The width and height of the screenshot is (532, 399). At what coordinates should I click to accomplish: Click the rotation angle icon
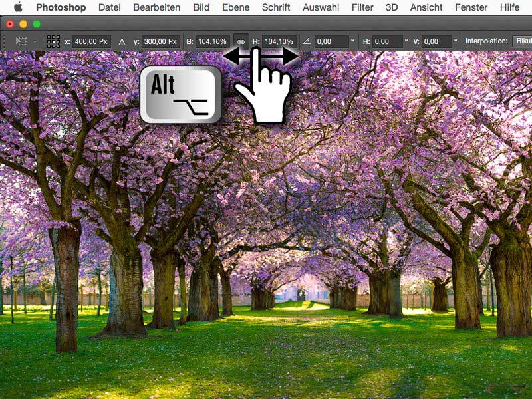point(306,41)
